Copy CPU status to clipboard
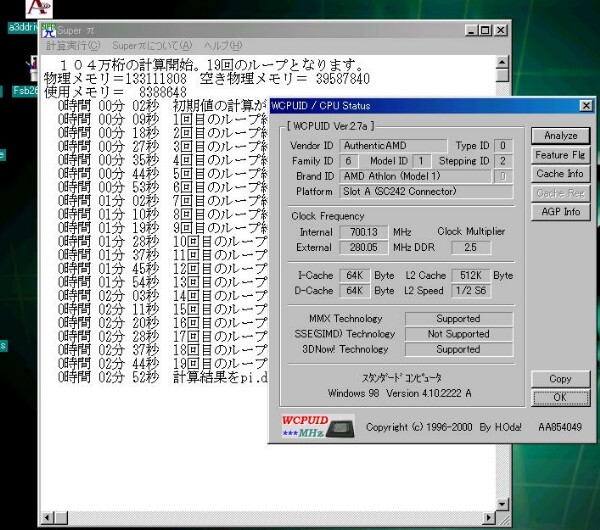This screenshot has height=530, width=600. point(560,379)
